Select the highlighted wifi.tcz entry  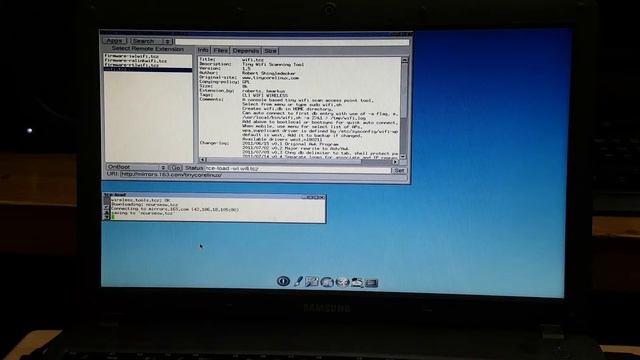click(148, 69)
